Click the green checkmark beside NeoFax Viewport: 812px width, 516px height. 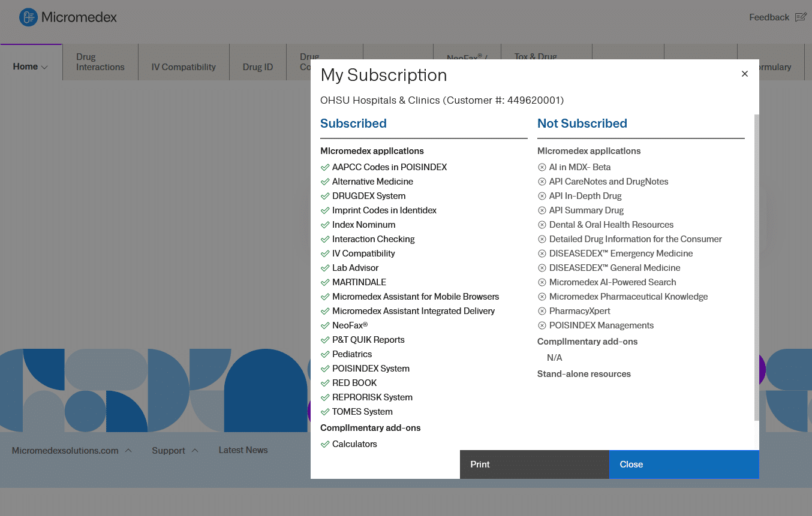325,325
